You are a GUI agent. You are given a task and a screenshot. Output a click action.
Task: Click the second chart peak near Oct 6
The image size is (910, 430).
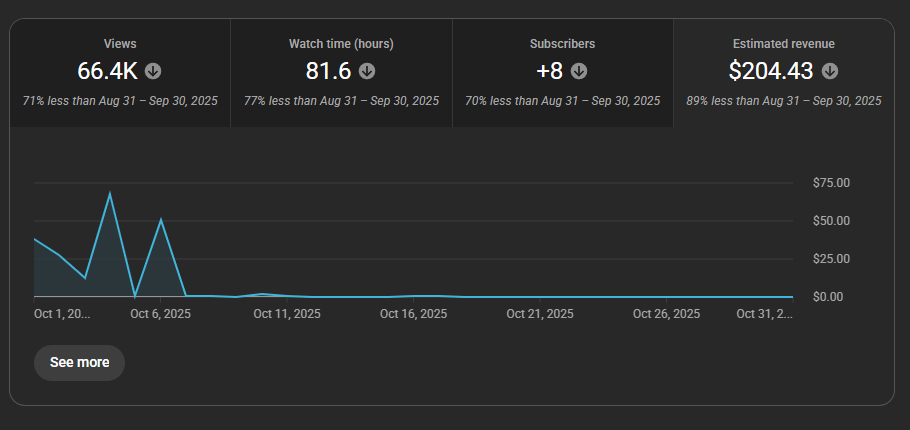161,219
